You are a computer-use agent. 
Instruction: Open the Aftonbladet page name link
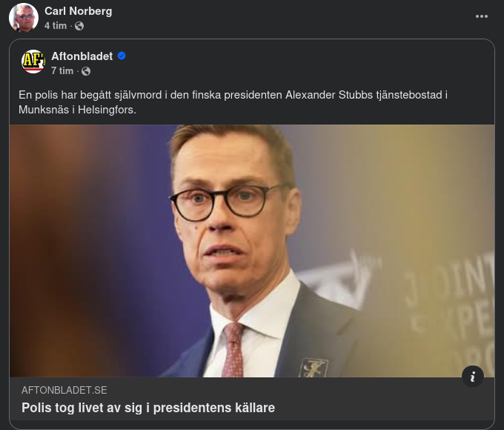(82, 56)
